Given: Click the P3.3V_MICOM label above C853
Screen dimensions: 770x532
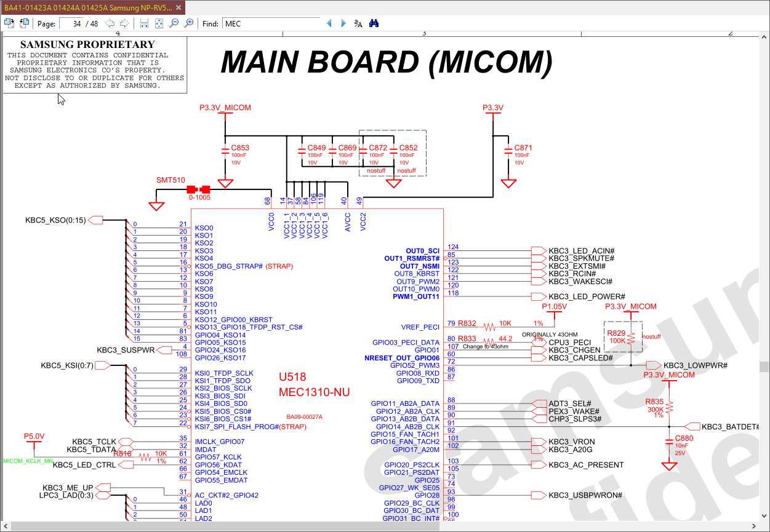Looking at the screenshot, I should 225,108.
